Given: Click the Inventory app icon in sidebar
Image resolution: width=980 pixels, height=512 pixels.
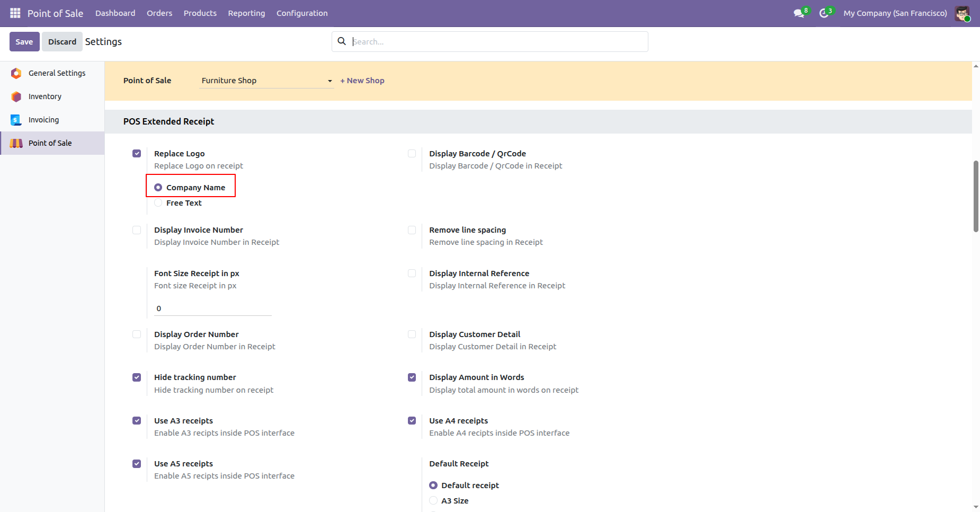Looking at the screenshot, I should click(x=16, y=96).
